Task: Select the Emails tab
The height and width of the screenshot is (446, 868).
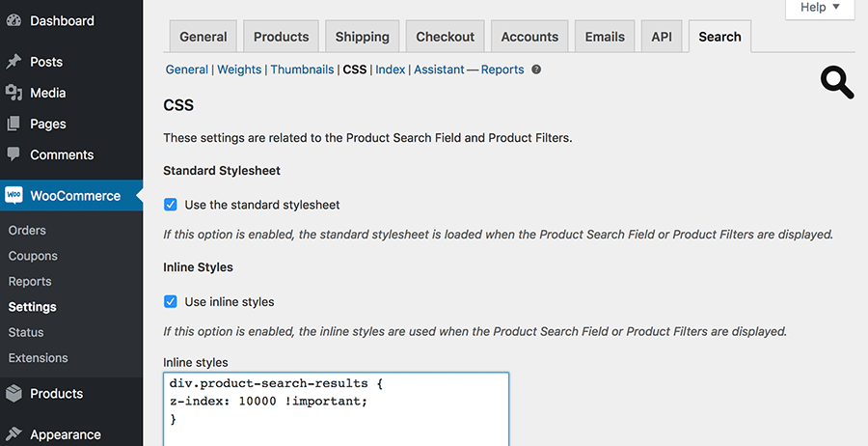Action: point(605,37)
